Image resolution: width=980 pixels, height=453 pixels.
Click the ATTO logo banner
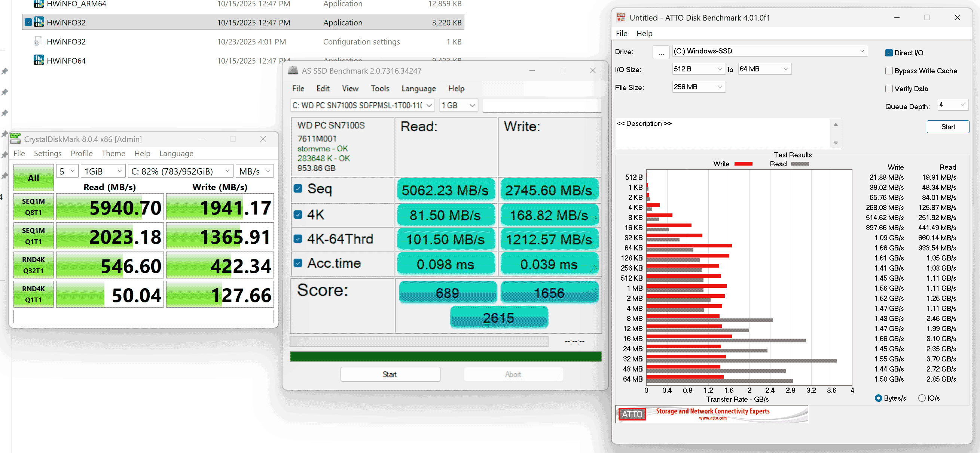[x=711, y=414]
